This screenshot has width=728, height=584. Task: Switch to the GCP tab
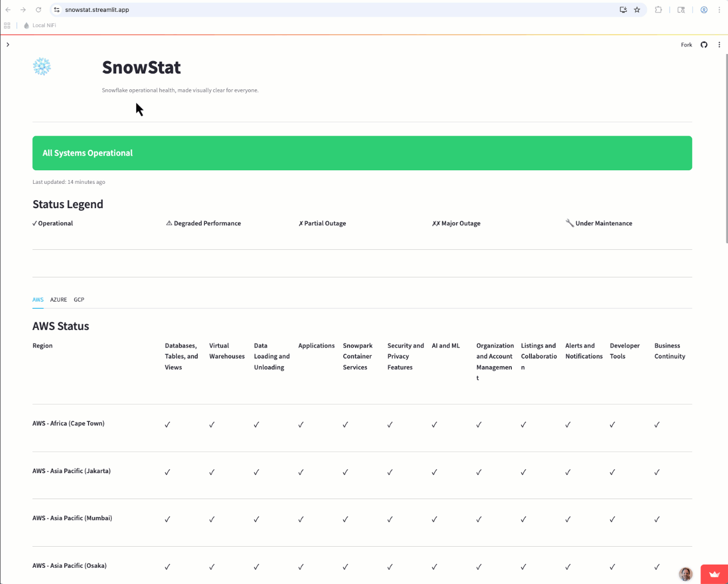[79, 300]
